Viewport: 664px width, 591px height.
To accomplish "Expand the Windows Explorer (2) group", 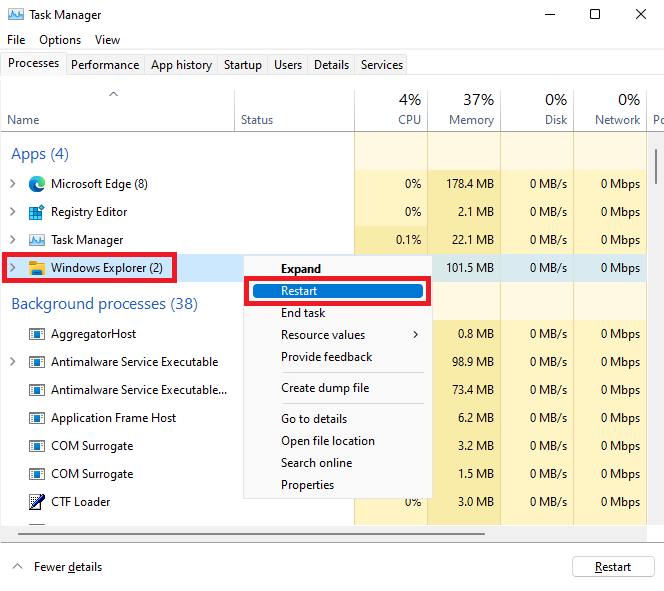I will pos(13,268).
